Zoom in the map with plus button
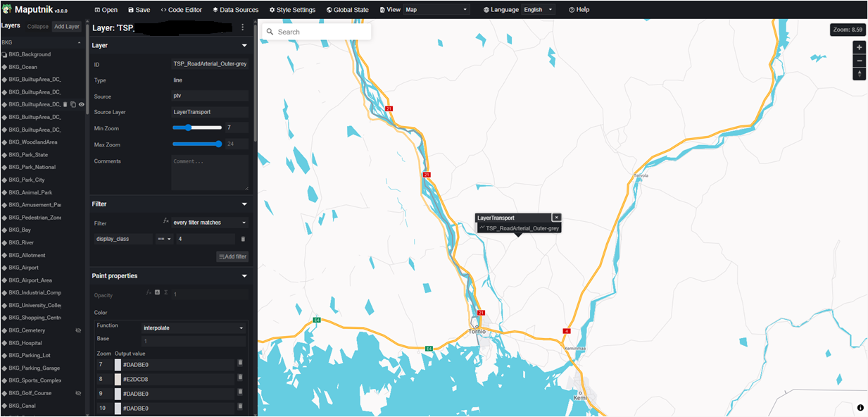Image resolution: width=868 pixels, height=417 pixels. (x=859, y=47)
